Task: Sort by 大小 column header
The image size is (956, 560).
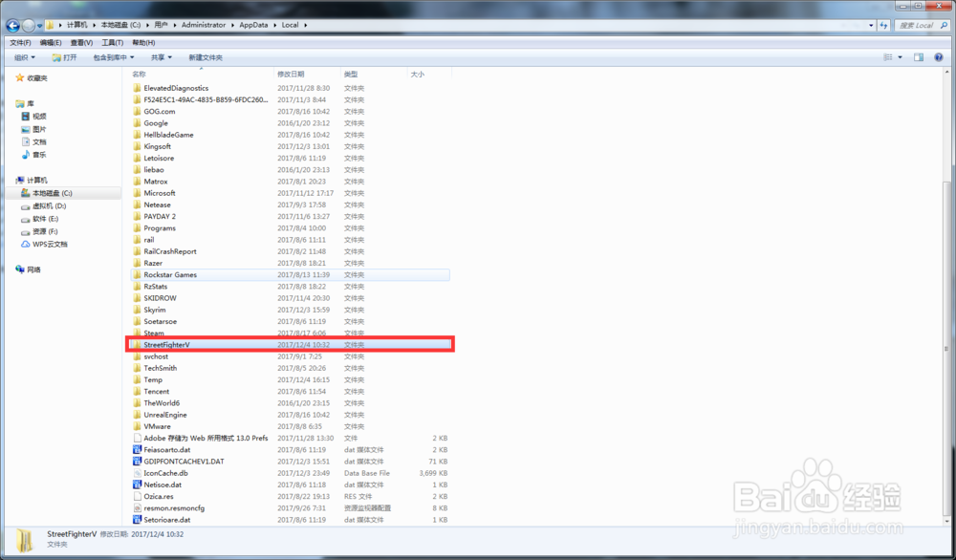Action: tap(418, 74)
